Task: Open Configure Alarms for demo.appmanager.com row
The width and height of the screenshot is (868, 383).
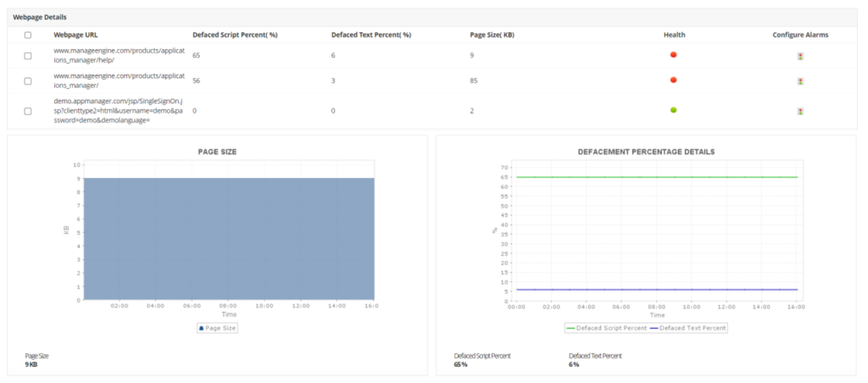Action: click(x=799, y=111)
